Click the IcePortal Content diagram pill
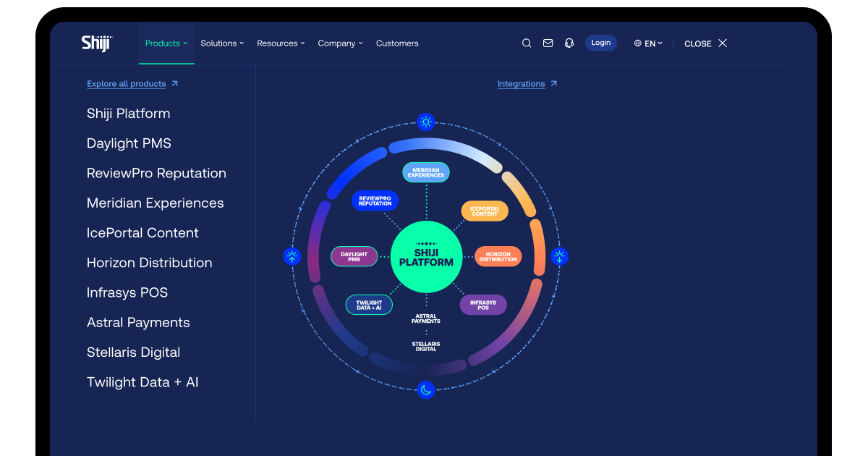Image resolution: width=868 pixels, height=456 pixels. (x=485, y=211)
